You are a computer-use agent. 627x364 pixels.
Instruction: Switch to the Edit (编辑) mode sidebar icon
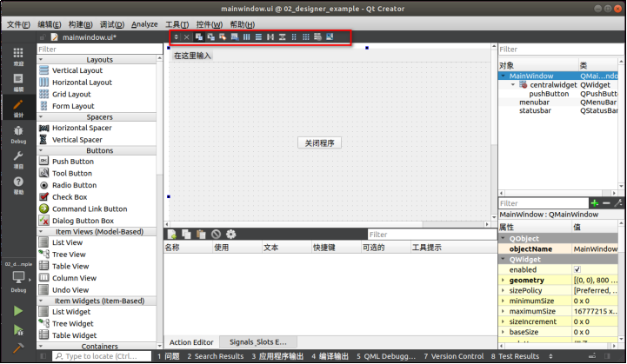click(x=18, y=83)
